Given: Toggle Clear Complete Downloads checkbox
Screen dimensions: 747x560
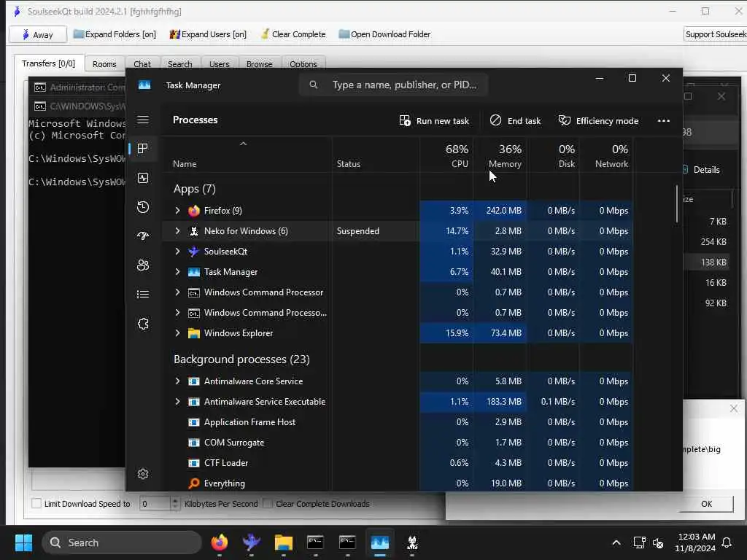Looking at the screenshot, I should click(x=268, y=503).
